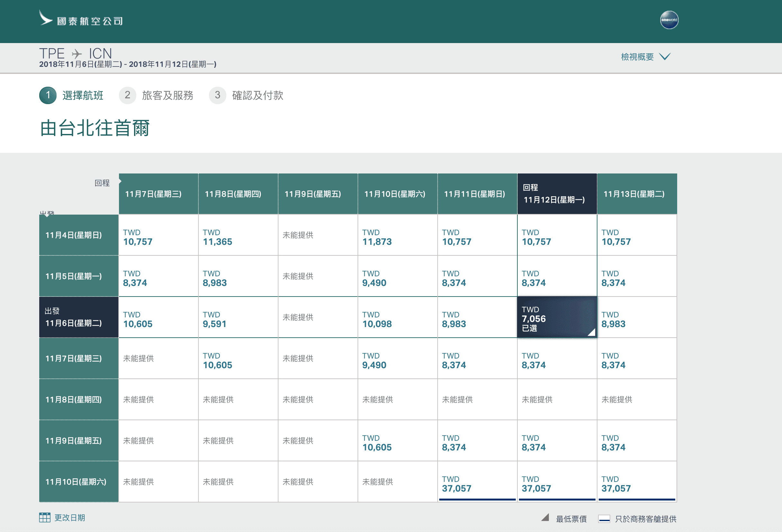Choose TWD 11,365 fare for Nov 4 departure

[x=238, y=235]
